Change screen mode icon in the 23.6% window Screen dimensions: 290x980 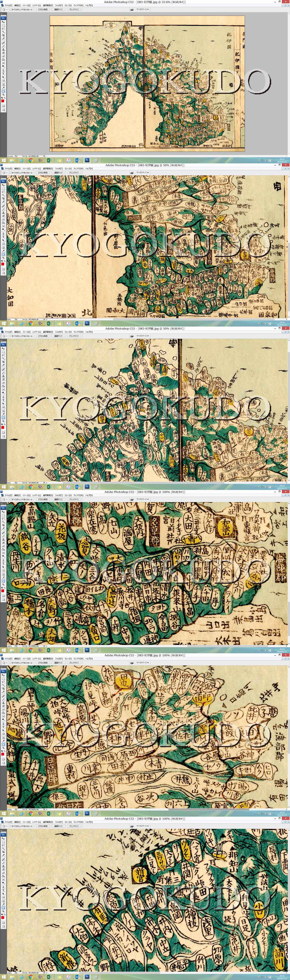click(4, 110)
